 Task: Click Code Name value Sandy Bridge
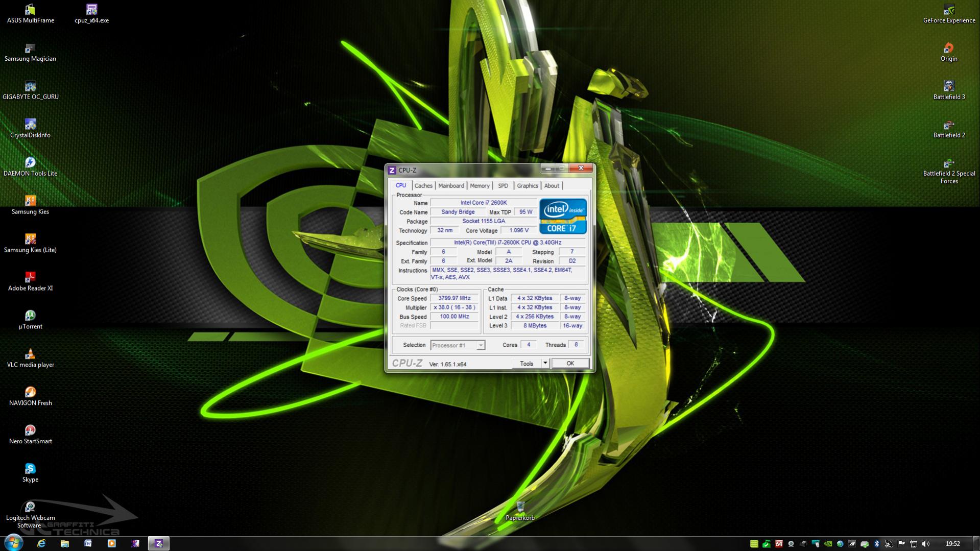coord(458,212)
